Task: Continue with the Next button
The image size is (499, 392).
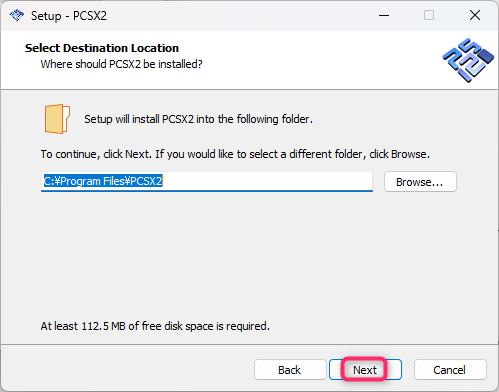Action: click(x=365, y=370)
